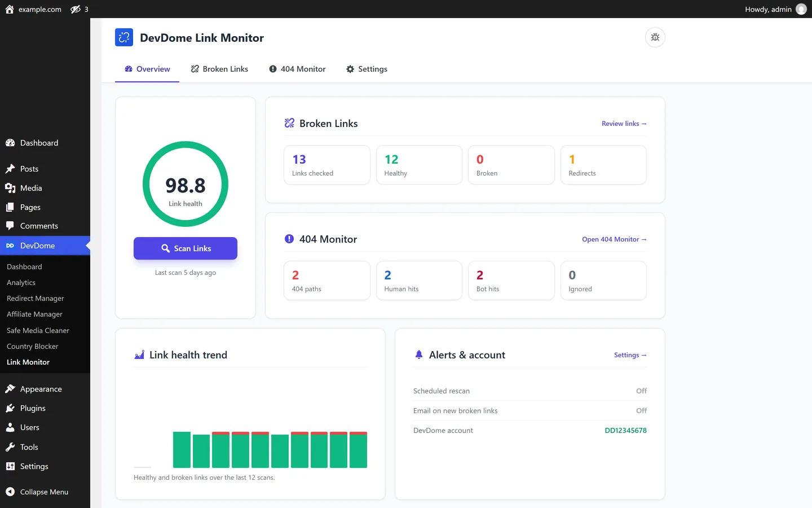Screen dimensions: 812x508
Task: Click the Posts pin icon in sidebar
Action: coord(10,169)
